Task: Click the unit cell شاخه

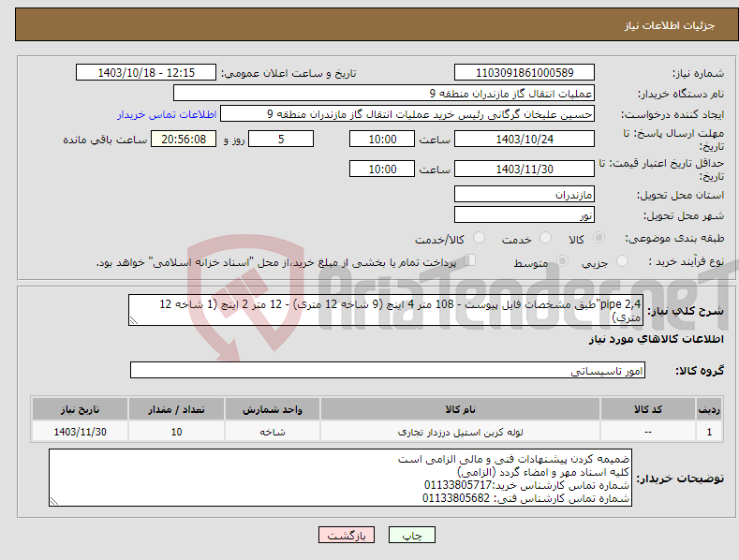Action: click(273, 432)
